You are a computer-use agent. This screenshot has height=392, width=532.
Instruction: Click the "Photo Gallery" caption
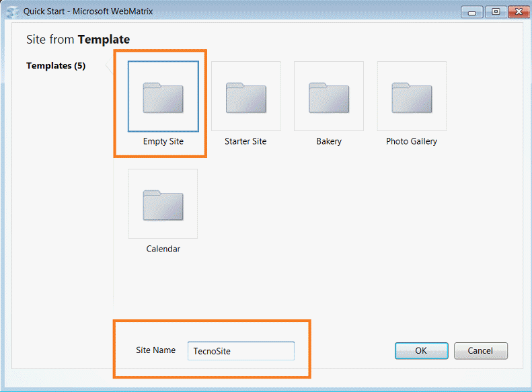coord(412,142)
